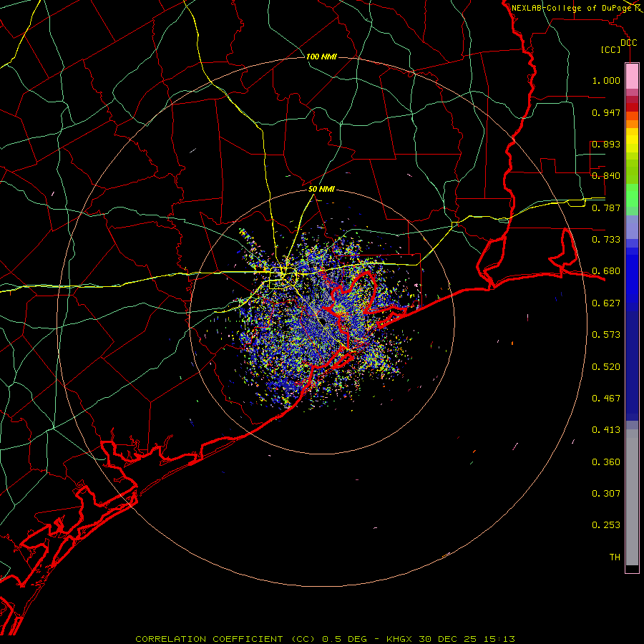Image resolution: width=644 pixels, height=644 pixels.
Task: Click the 0.467 scale value
Action: (606, 398)
